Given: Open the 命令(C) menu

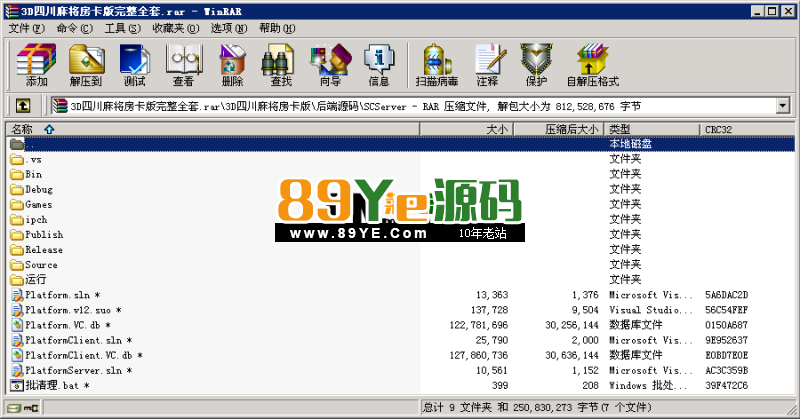Looking at the screenshot, I should point(74,28).
